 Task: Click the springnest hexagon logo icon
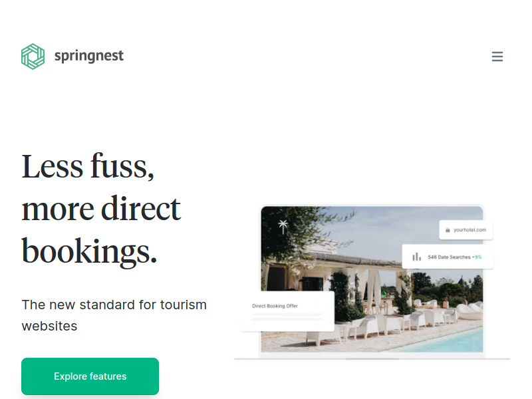click(x=33, y=57)
